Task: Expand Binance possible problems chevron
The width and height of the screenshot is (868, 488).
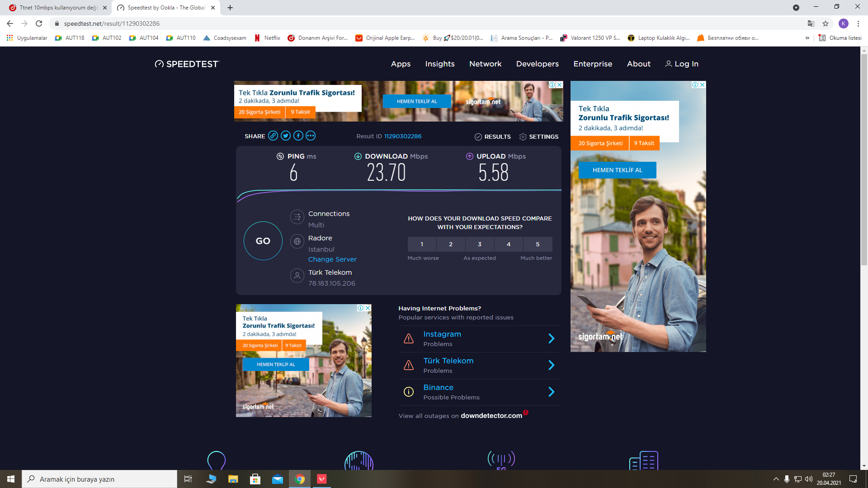Action: click(551, 392)
